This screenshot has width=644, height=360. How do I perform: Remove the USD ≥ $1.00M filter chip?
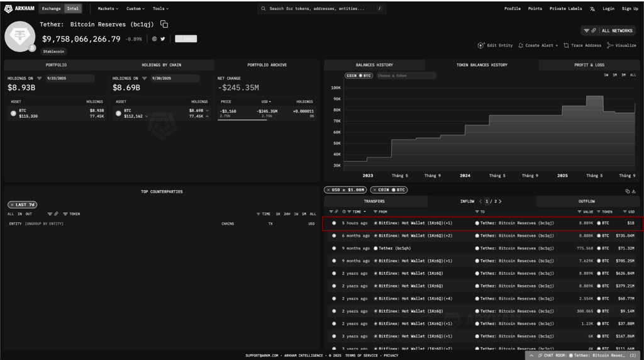[x=328, y=190]
